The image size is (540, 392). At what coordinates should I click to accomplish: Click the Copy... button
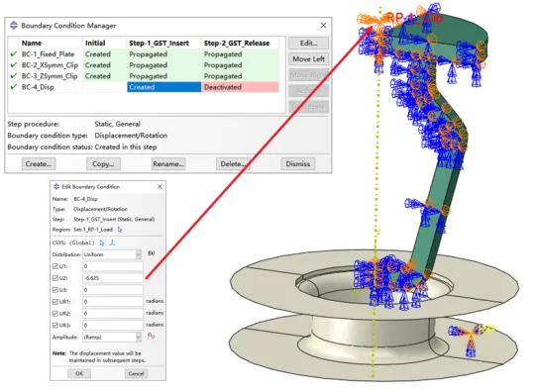click(x=103, y=164)
